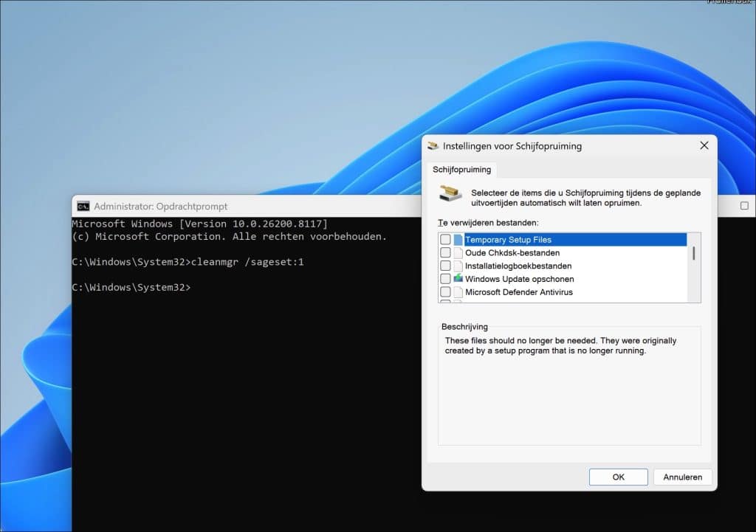Click the Schijfopruiming disk drive icon in the dialog
This screenshot has width=756, height=532.
[450, 191]
